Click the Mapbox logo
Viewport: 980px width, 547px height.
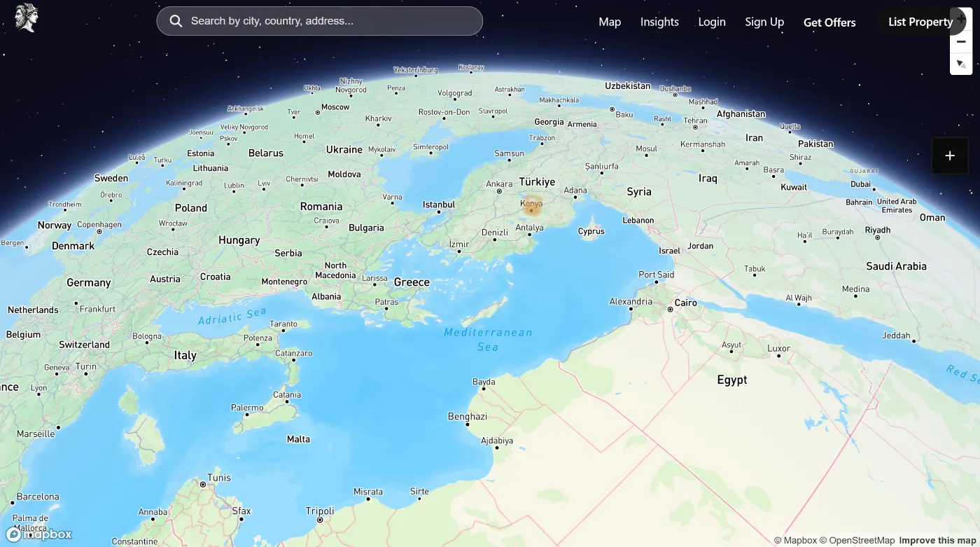[x=39, y=534]
